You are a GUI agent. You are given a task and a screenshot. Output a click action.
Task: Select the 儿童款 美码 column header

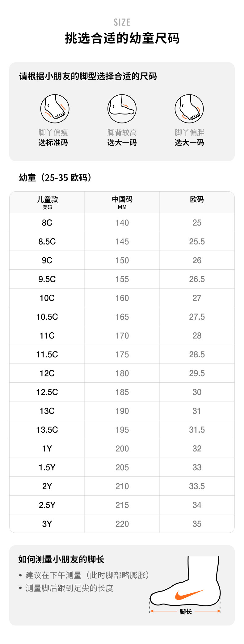point(47,202)
